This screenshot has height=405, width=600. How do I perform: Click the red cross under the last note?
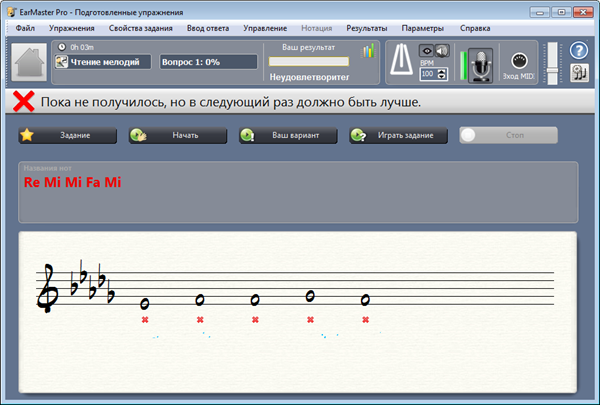pyautogui.click(x=365, y=320)
